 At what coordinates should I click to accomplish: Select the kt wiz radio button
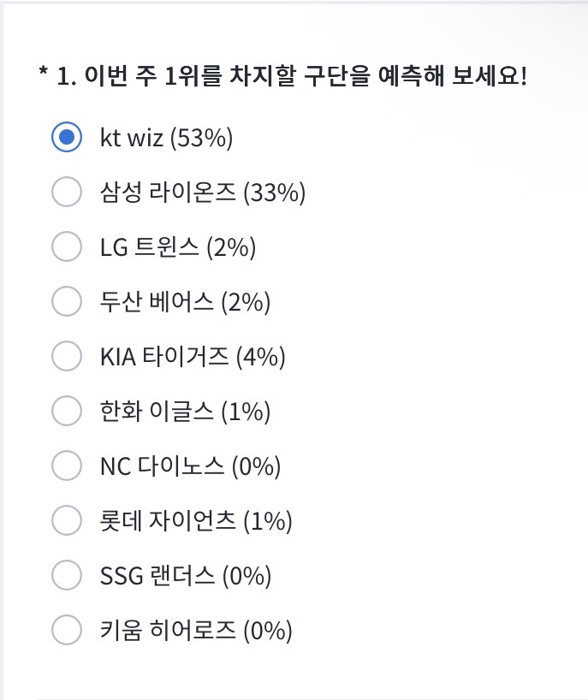click(x=67, y=137)
